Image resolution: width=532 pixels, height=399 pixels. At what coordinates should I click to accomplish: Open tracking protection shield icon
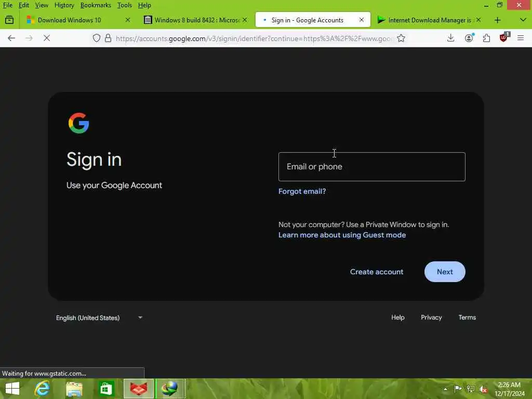coord(97,38)
